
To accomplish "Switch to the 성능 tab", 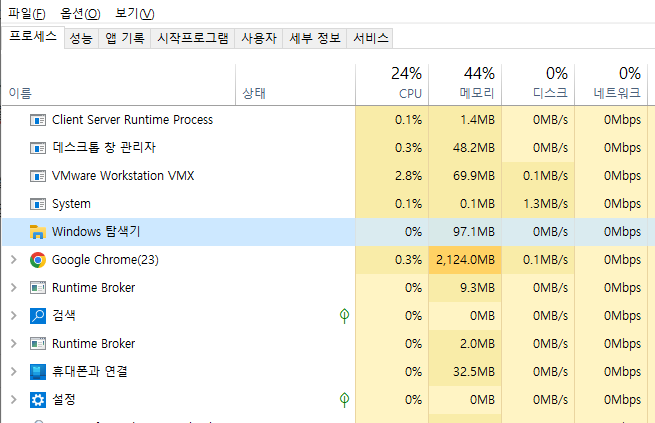I will 81,38.
